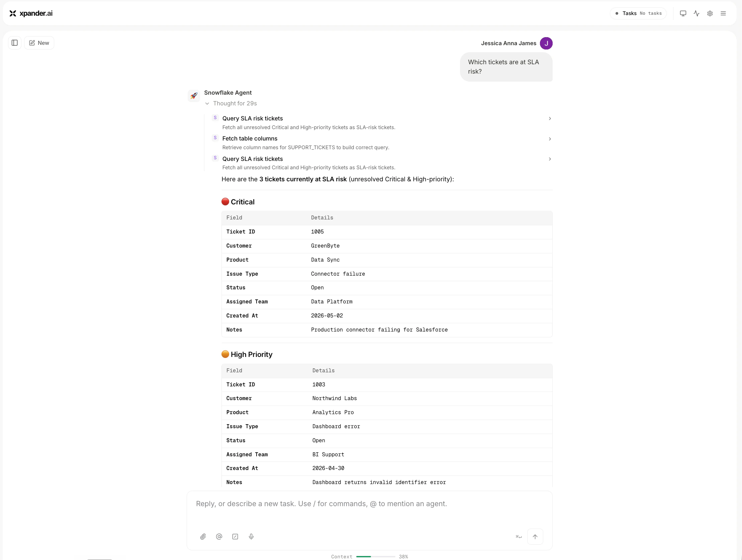Select the created date 2026-04-30
The height and width of the screenshot is (560, 742).
[328, 469]
